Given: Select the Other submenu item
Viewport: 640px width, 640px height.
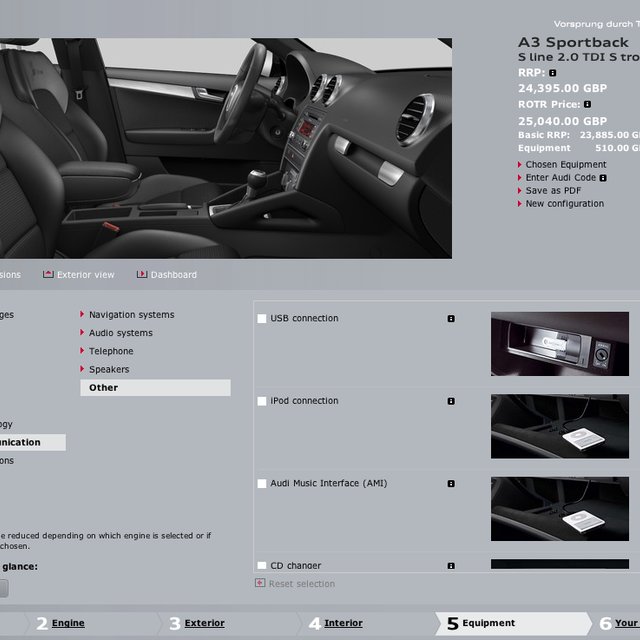Looking at the screenshot, I should click(155, 388).
